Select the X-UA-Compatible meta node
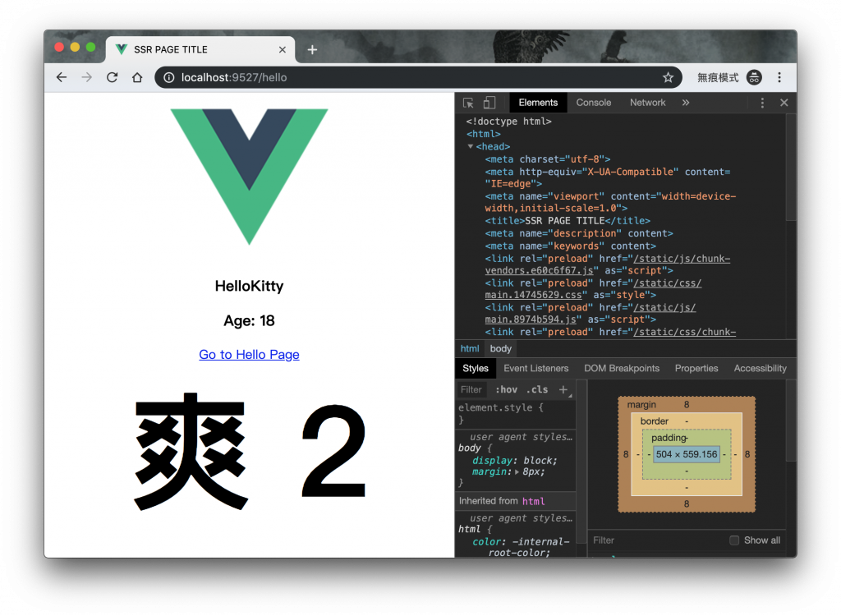This screenshot has width=841, height=616. click(608, 177)
